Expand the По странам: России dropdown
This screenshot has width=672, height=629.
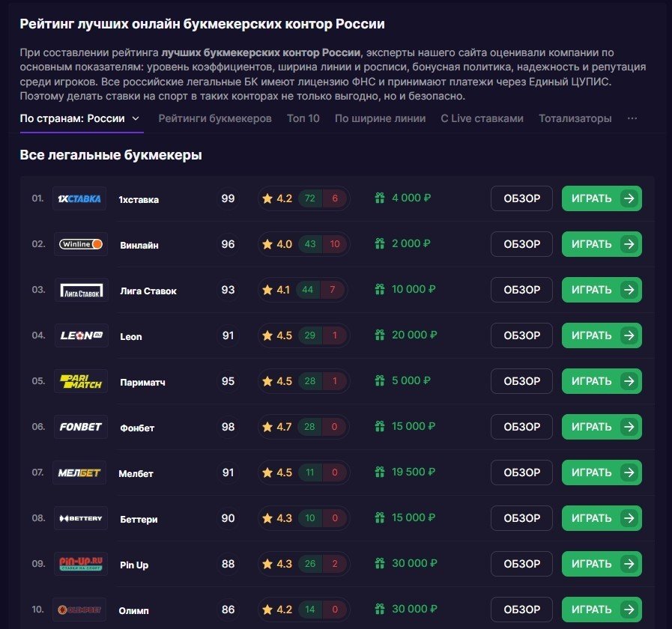coord(79,119)
